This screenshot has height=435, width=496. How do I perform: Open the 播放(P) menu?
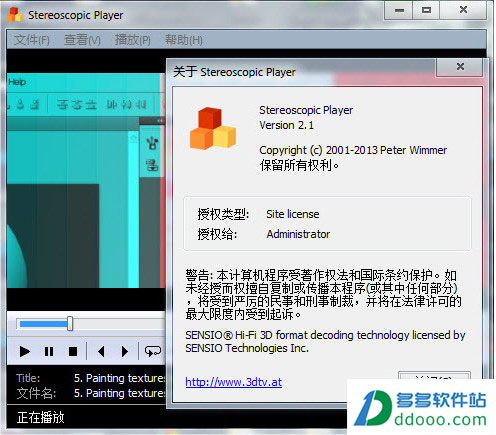coord(133,40)
